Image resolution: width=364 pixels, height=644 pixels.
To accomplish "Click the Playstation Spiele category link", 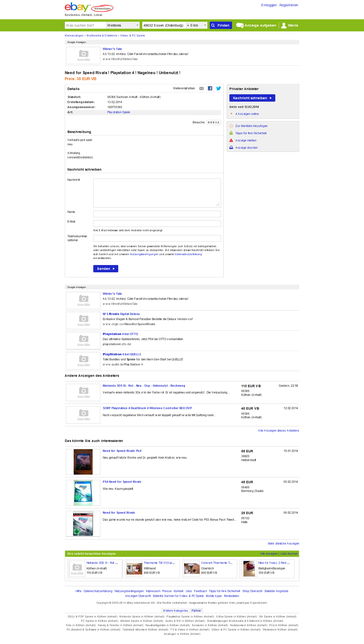I will 119,112.
